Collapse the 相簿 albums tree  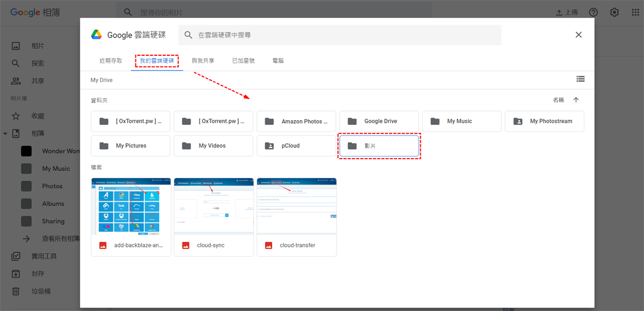point(5,134)
